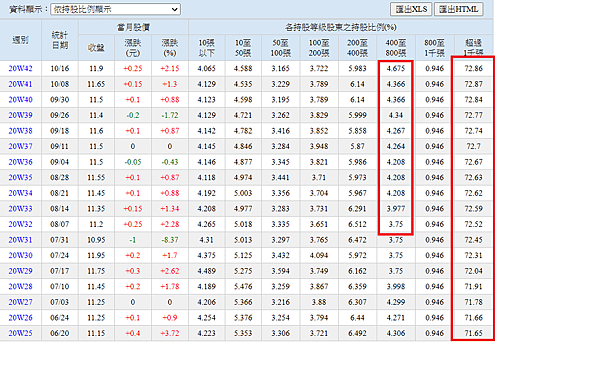Select the value 5.003 in row 20W34
600x385 pixels.
(x=243, y=193)
